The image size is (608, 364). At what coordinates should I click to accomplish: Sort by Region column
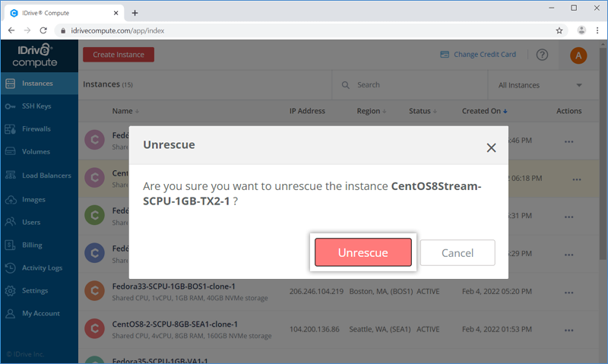(x=372, y=111)
